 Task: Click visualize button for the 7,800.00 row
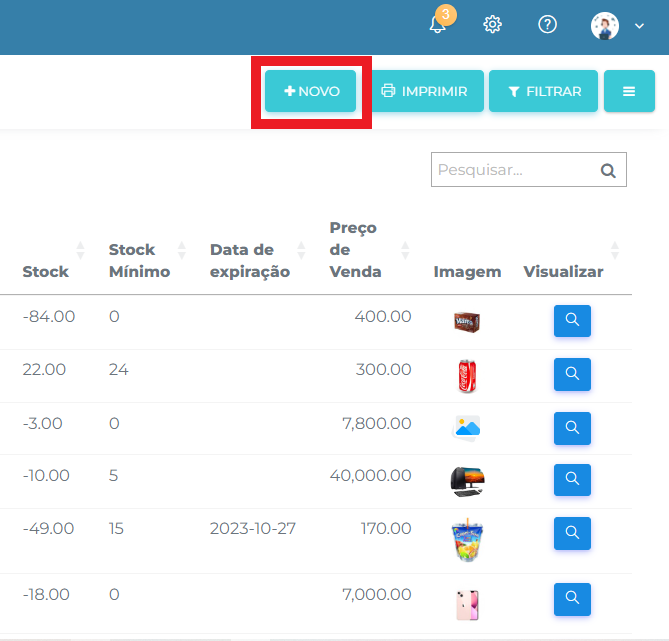(x=572, y=428)
